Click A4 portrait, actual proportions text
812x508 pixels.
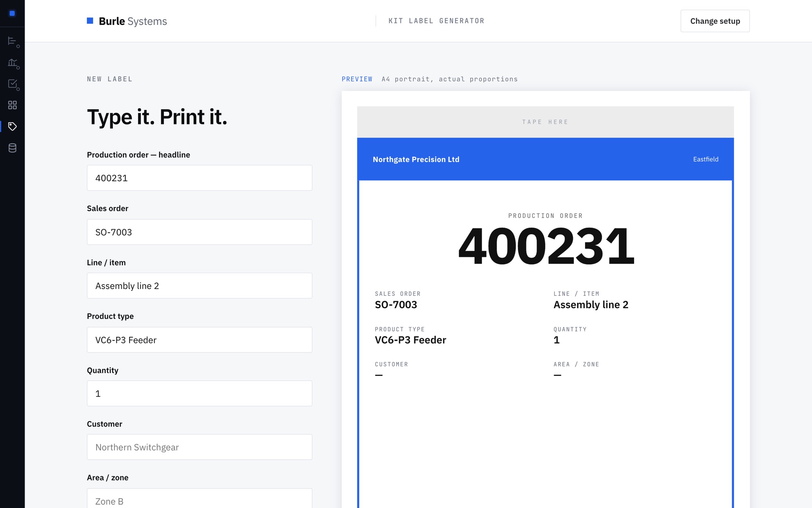tap(449, 79)
